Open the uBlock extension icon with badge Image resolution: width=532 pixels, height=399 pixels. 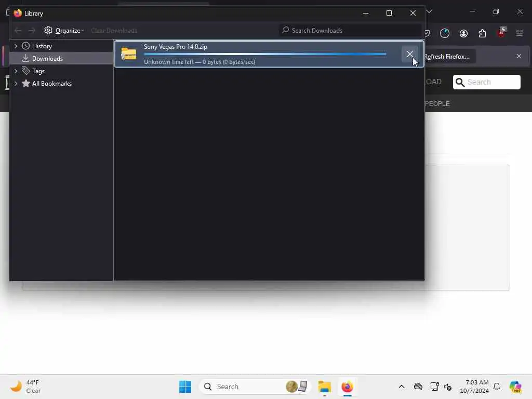tap(501, 33)
